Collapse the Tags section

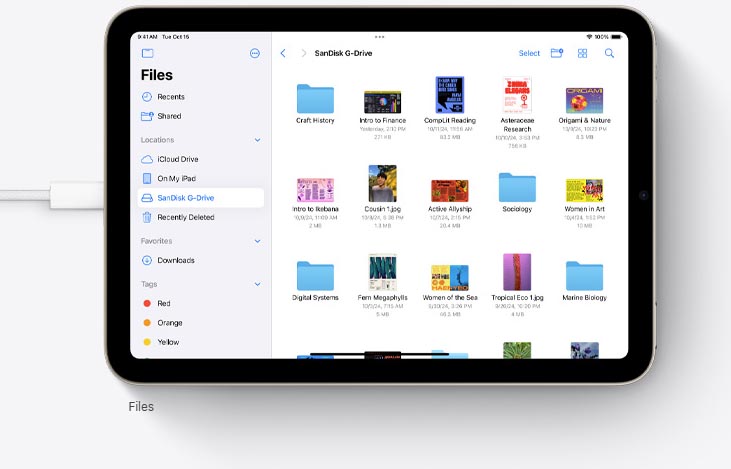(257, 284)
